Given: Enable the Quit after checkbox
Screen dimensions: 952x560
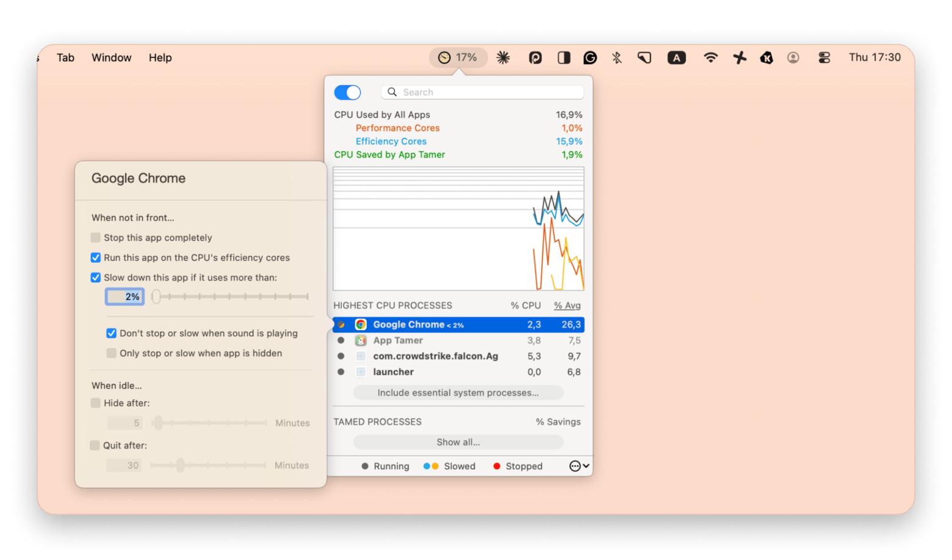Looking at the screenshot, I should click(95, 445).
